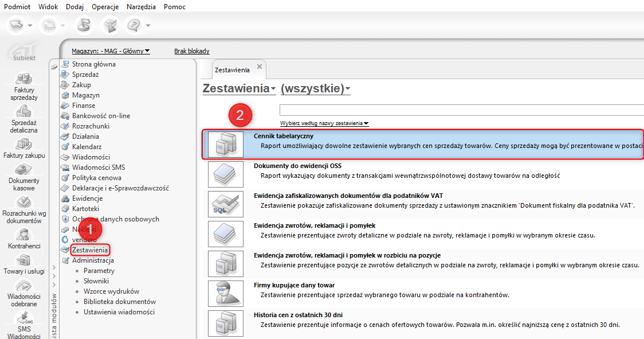Select Ewidencja zwrotów, reklamacji i pomyłek w rozbiciu na pozycje

347,255
